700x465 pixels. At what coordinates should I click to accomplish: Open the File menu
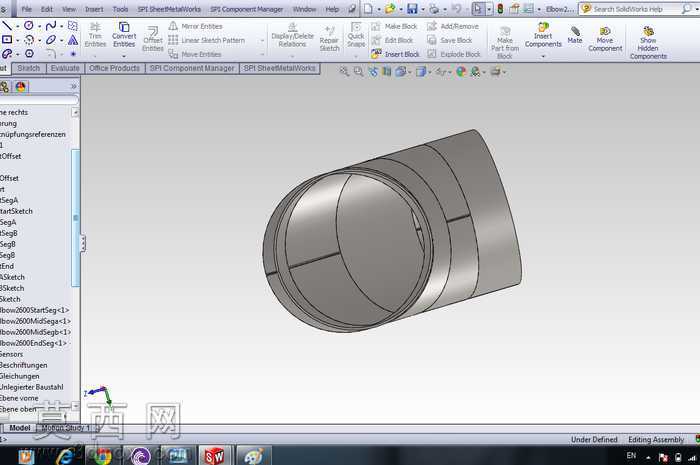tap(27, 9)
